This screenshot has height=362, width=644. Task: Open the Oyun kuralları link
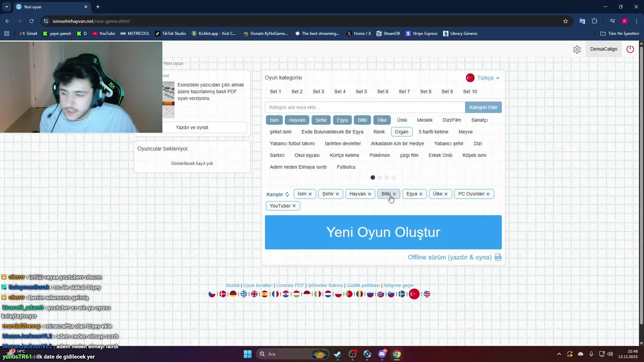[258, 286]
